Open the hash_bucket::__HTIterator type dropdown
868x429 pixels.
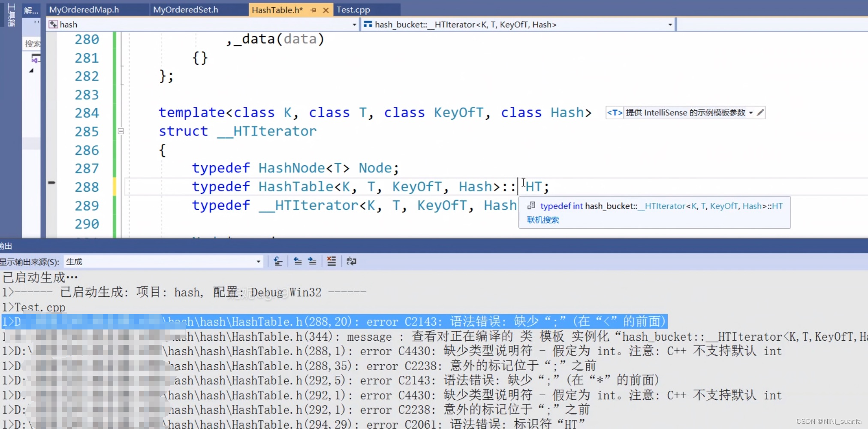click(x=670, y=25)
